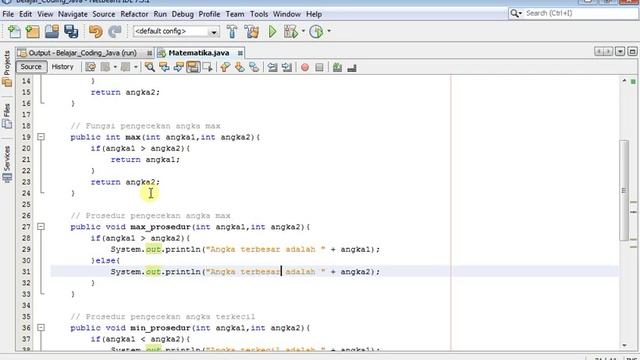Screen dimensions: 640x360
Task: Close the Matematika.java tab
Action: [240, 53]
